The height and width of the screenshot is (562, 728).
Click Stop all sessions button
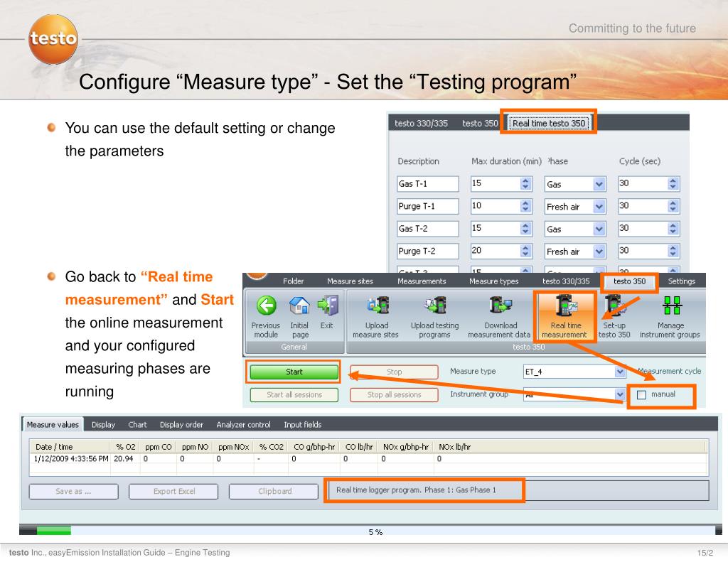pos(394,394)
